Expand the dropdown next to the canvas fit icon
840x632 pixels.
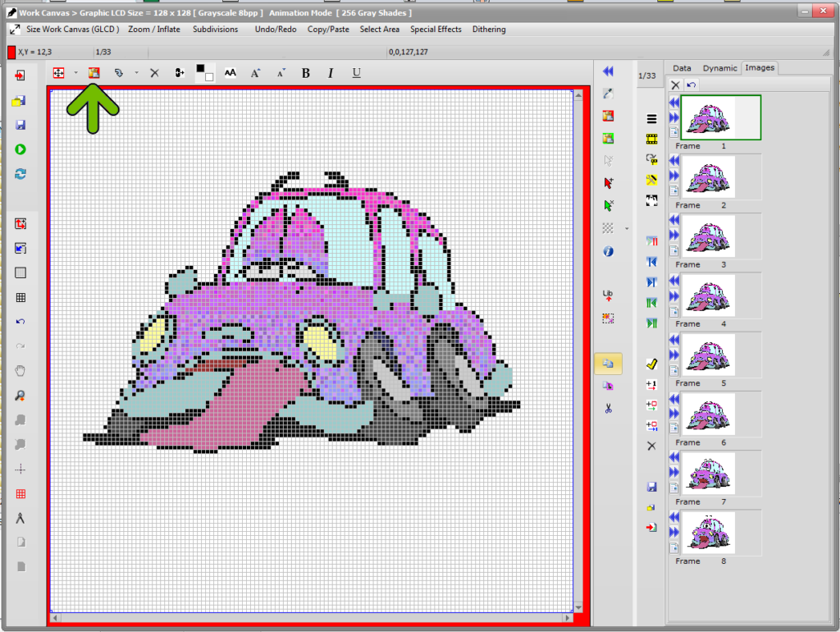coord(75,72)
